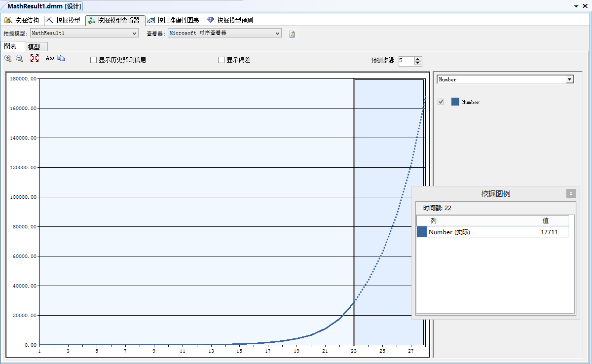The image size is (592, 364).
Task: Click the y-axis label 180000.00
Action: pyautogui.click(x=23, y=78)
